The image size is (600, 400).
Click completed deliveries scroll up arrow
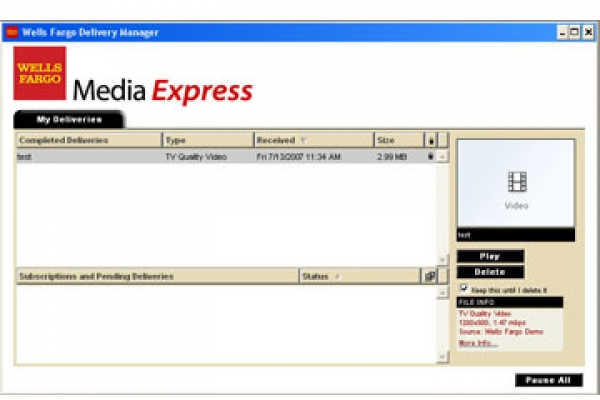point(442,156)
